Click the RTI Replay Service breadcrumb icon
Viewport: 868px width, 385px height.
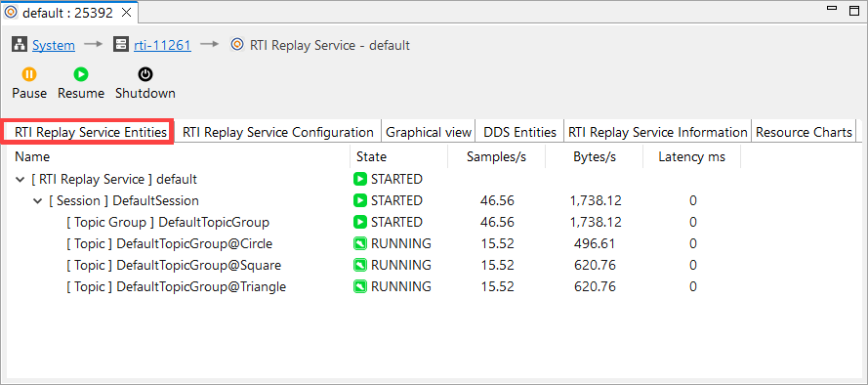point(237,45)
